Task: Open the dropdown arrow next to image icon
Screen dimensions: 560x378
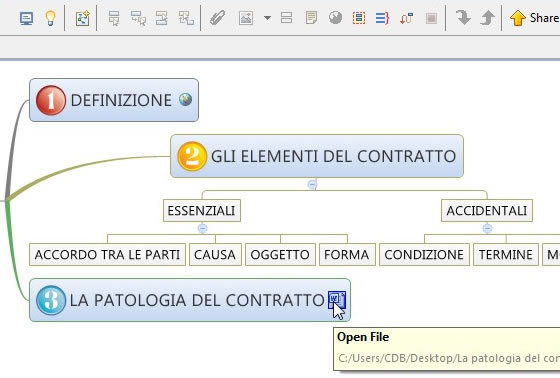Action: coord(267,18)
